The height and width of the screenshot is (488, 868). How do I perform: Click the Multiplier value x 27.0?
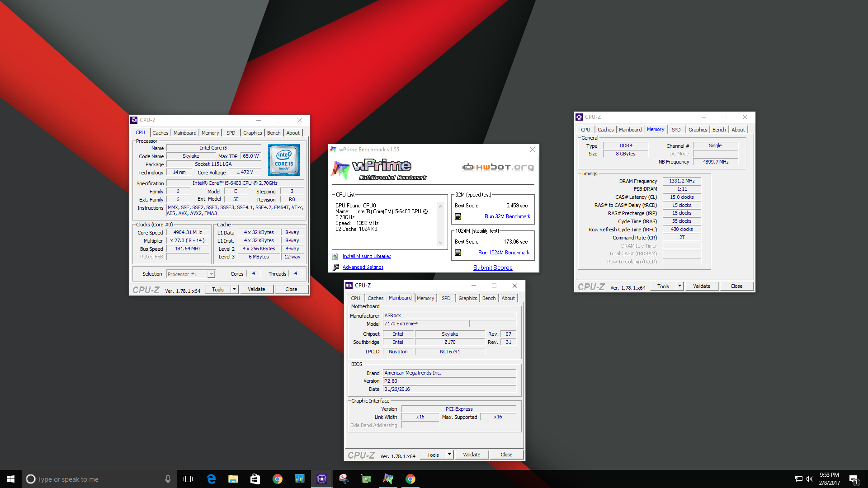point(188,240)
